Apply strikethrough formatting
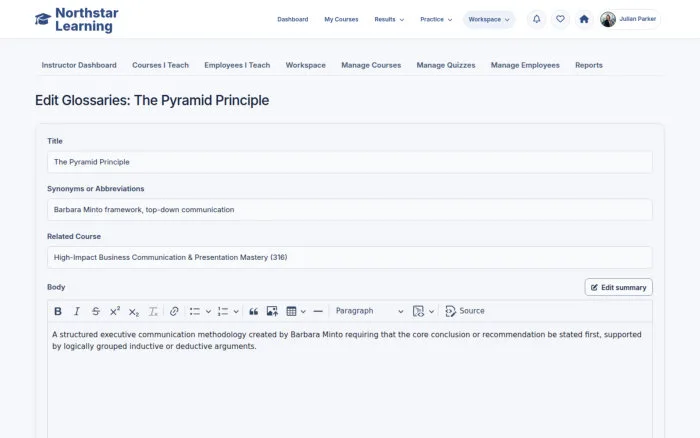Image resolution: width=700 pixels, height=438 pixels. click(96, 311)
